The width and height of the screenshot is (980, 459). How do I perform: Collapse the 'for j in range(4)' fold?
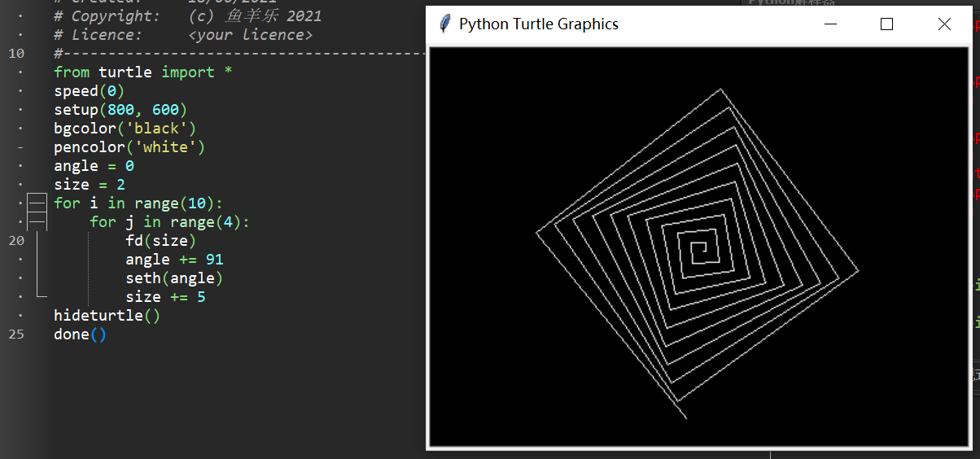coord(37,221)
